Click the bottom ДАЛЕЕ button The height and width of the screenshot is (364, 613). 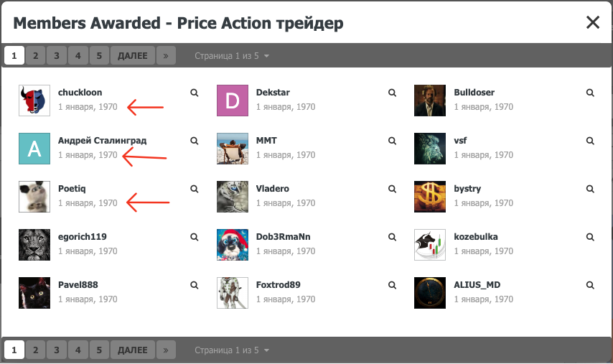[x=133, y=350]
